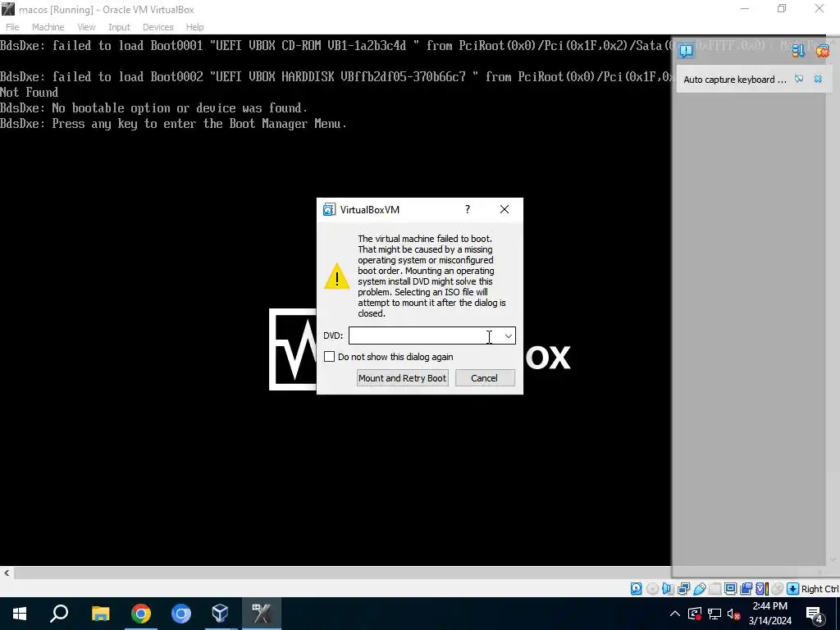
Task: Open the Devices menu
Action: coord(157,27)
